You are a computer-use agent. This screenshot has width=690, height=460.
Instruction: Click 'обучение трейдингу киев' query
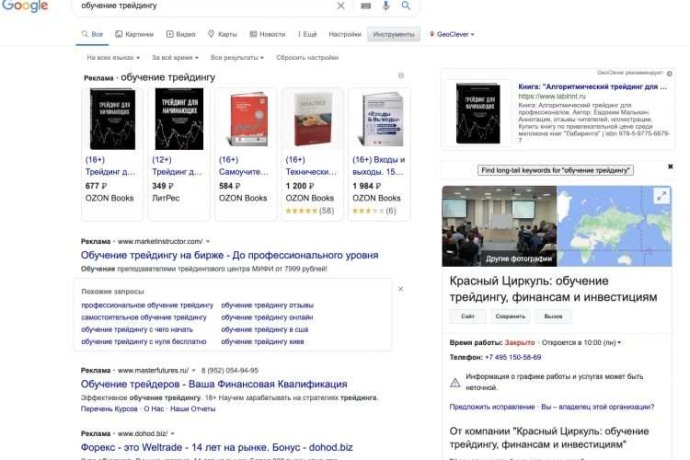pos(262,342)
